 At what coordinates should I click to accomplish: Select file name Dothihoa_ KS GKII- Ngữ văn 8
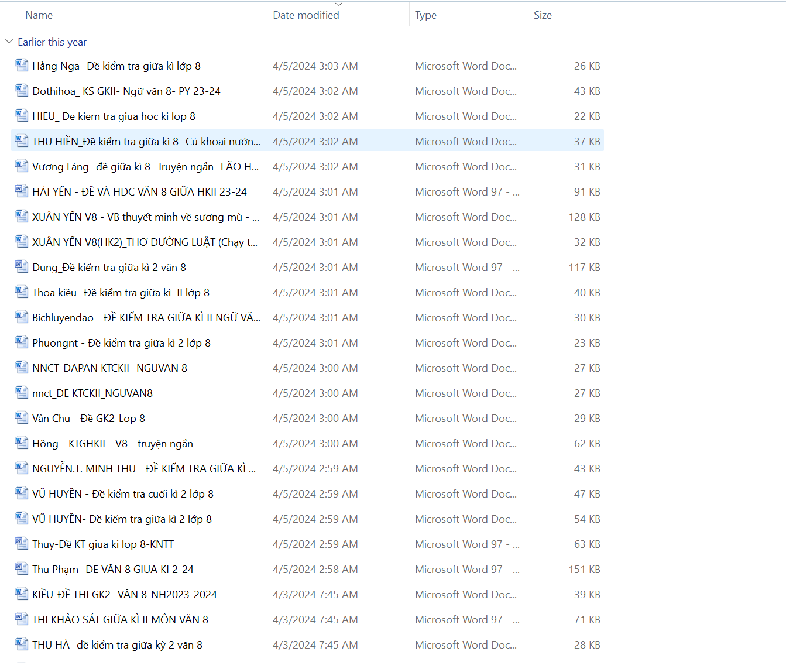click(126, 91)
